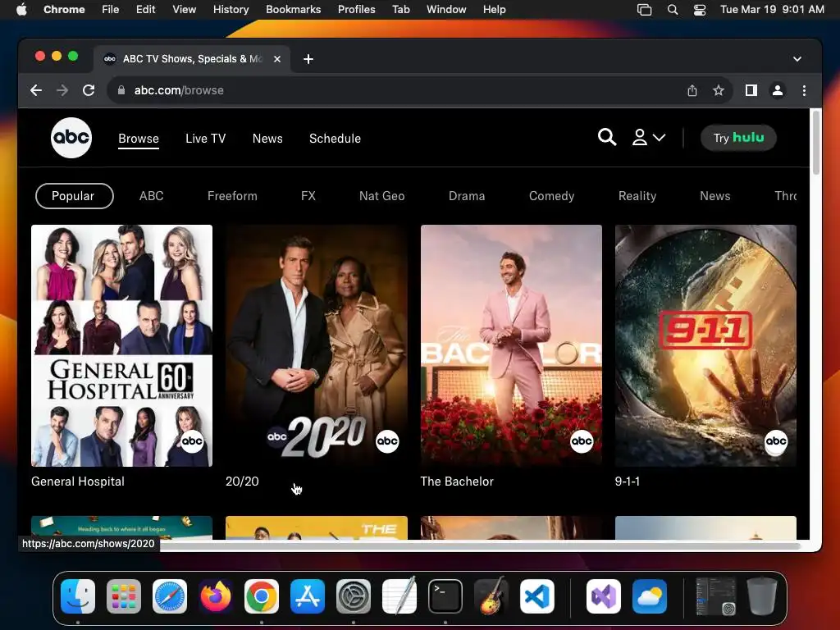Click the Try hulu button

[x=738, y=138]
